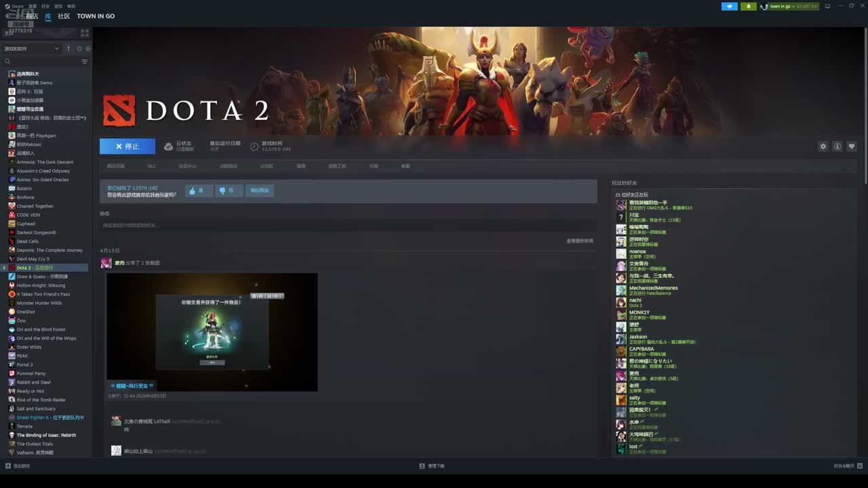Toggle the heart favorite icon for Dota 2
868x488 pixels.
click(x=852, y=146)
